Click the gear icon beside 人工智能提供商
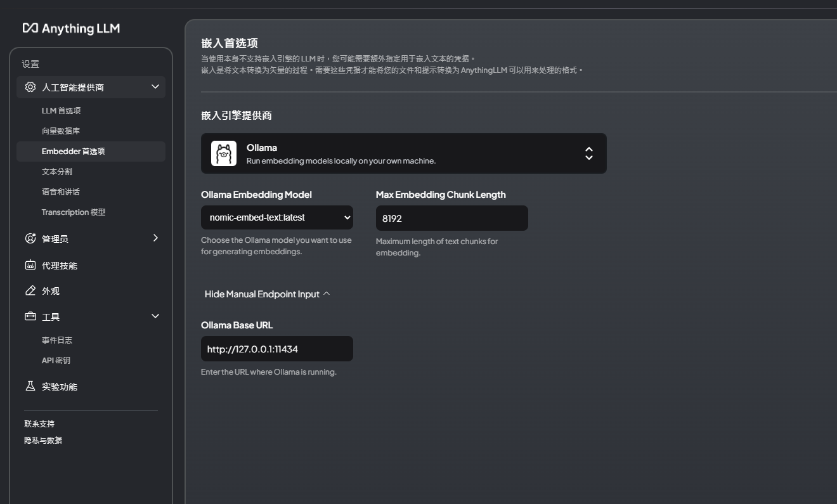Viewport: 837px width, 504px height. (30, 87)
